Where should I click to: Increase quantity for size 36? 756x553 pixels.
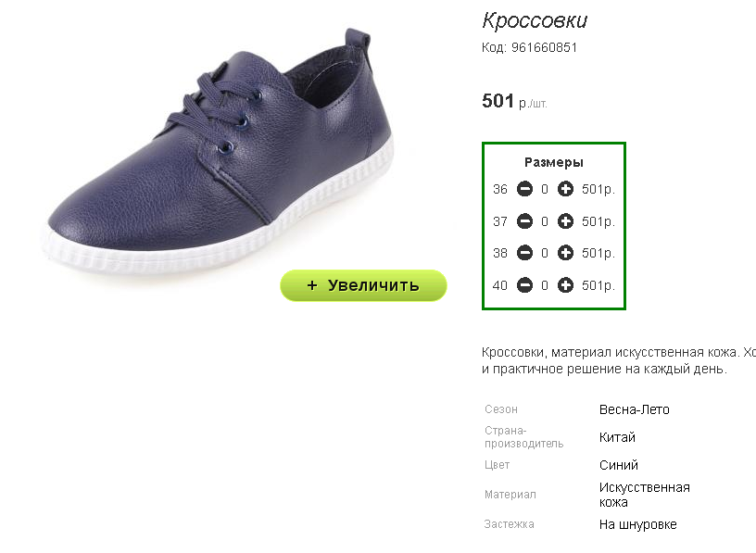coord(565,189)
